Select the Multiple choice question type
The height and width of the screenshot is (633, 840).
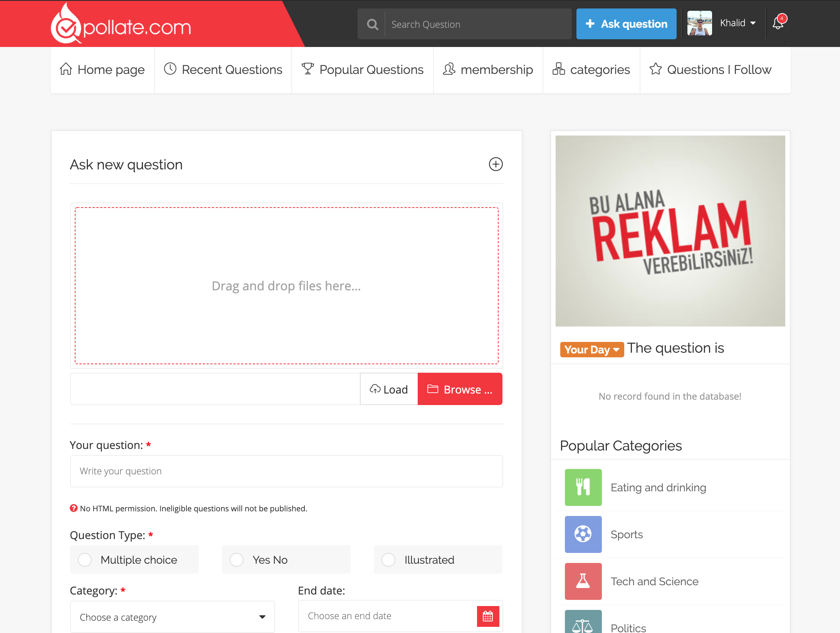pyautogui.click(x=85, y=559)
